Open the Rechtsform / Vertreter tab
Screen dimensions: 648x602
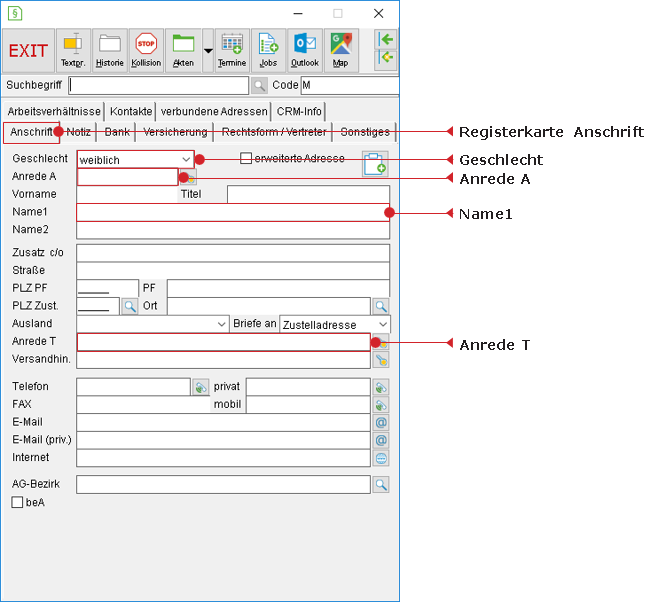(274, 132)
